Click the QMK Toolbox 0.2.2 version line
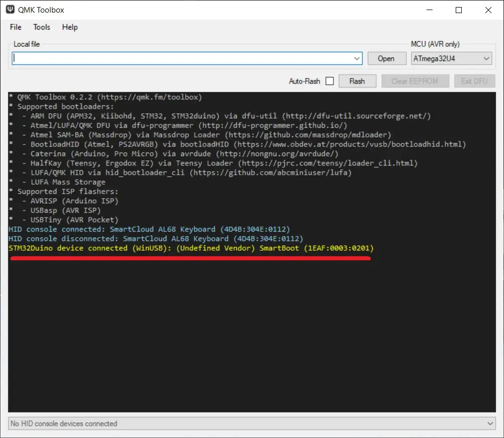The image size is (504, 438). (106, 97)
